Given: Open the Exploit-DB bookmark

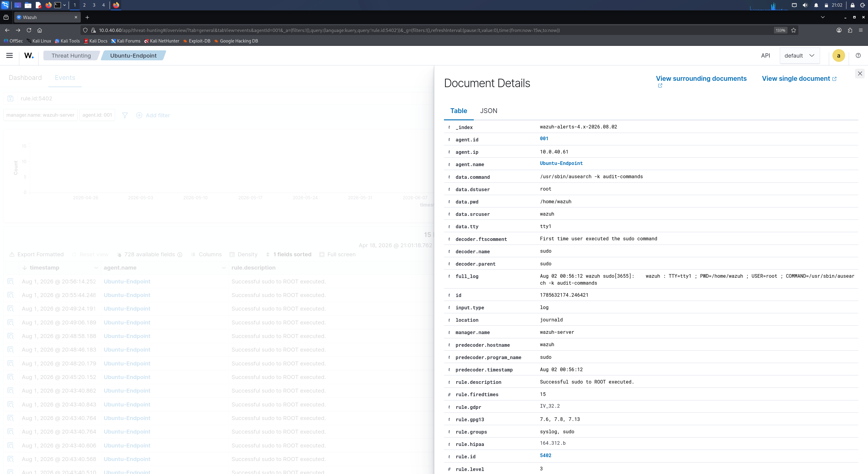Looking at the screenshot, I should click(x=197, y=41).
